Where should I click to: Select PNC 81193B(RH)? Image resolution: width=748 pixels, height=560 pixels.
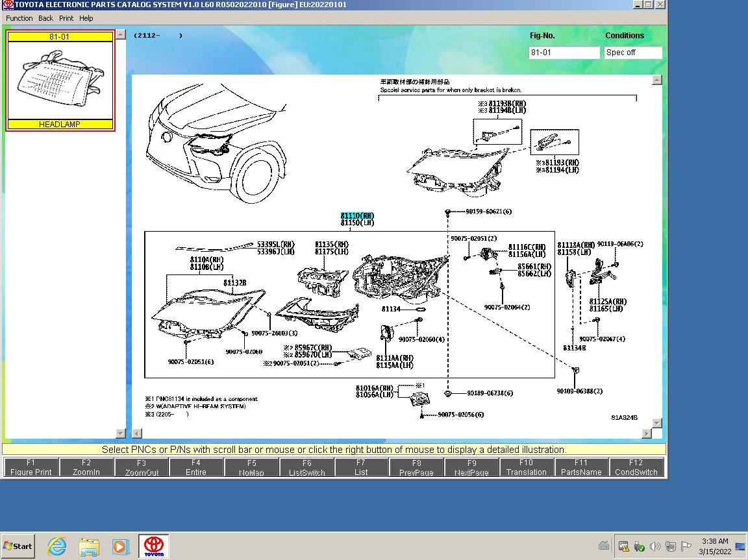(507, 103)
